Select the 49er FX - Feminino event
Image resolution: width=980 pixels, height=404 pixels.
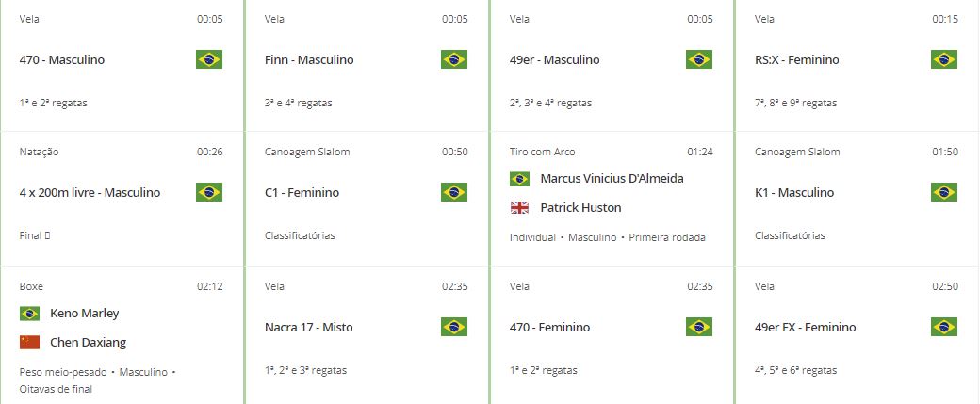[x=805, y=327]
